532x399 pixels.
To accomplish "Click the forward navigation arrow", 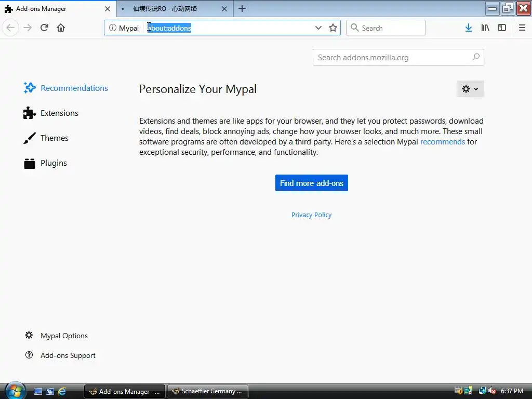I will [x=28, y=28].
